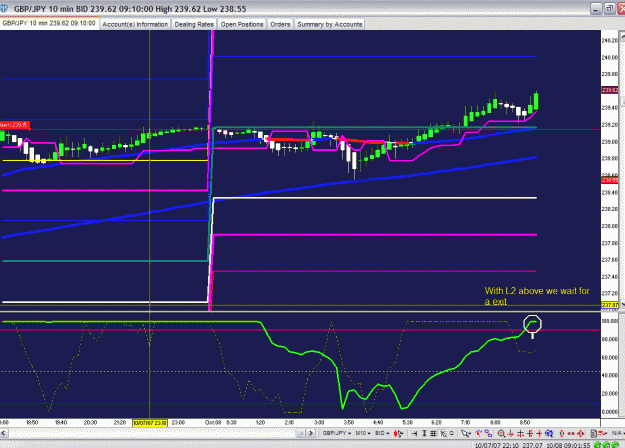Open the Open Positions tab
The height and width of the screenshot is (448, 625).
click(242, 24)
